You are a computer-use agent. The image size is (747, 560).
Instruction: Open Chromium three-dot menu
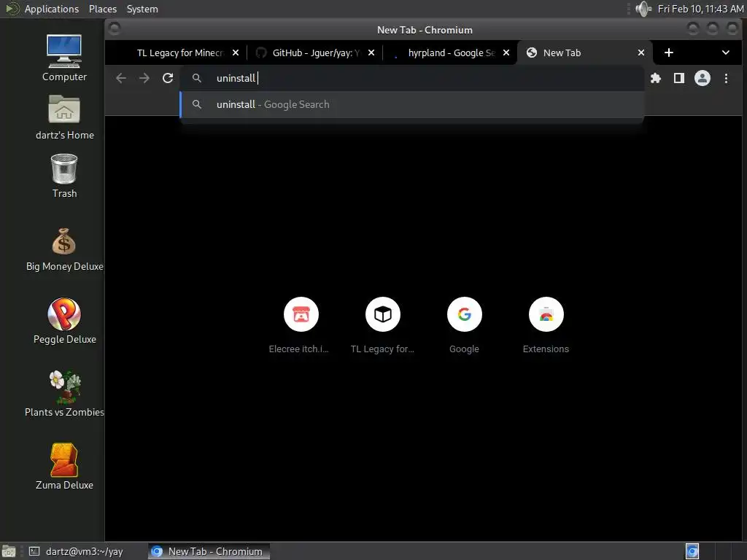726,78
